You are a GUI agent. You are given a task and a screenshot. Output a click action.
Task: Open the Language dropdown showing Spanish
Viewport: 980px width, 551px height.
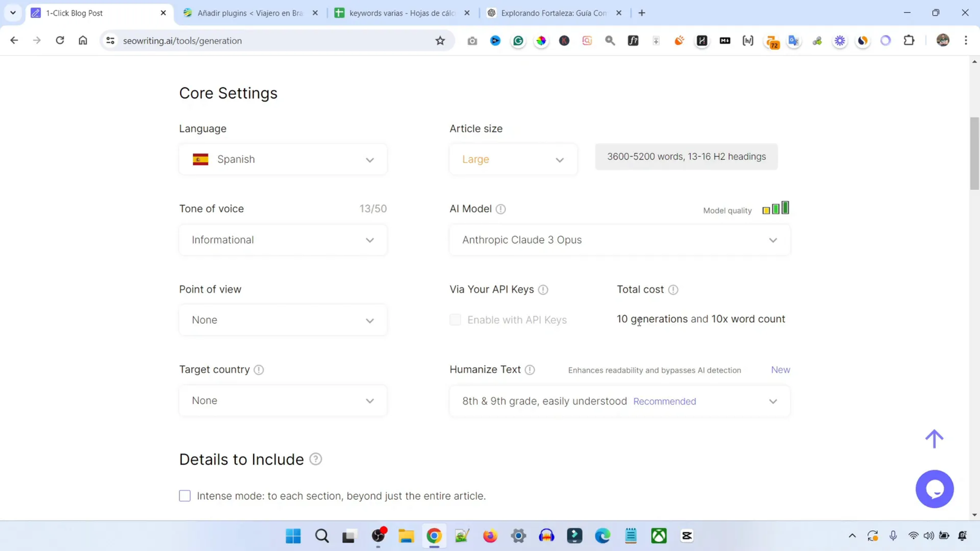(x=282, y=159)
